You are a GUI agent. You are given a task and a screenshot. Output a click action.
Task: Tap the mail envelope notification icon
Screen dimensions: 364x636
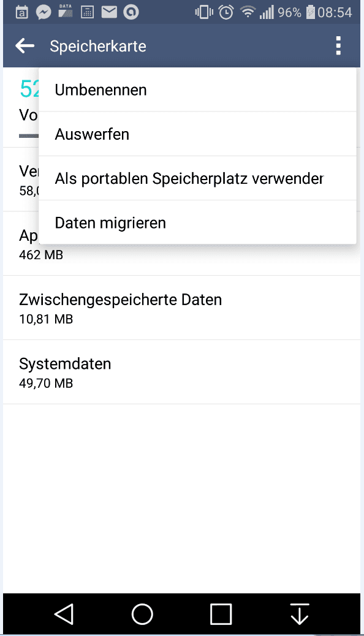108,12
